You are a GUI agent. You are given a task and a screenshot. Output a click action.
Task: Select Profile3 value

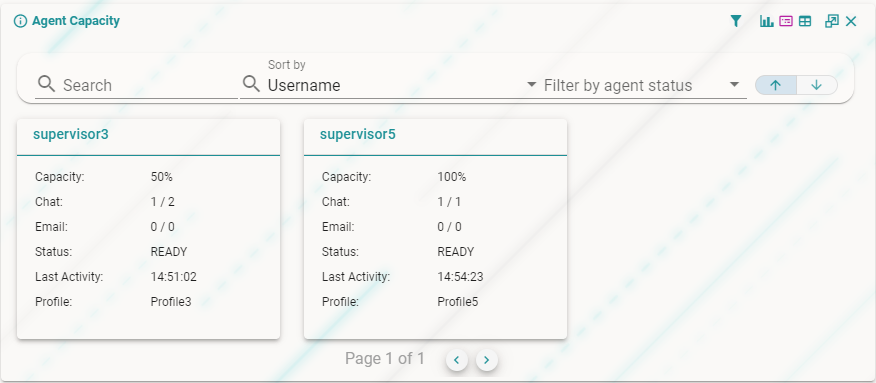point(171,302)
